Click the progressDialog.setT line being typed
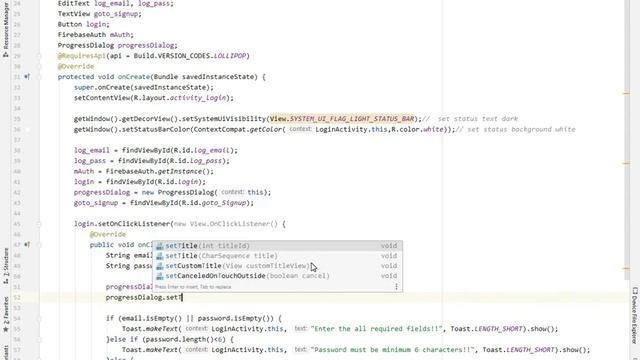640x360 pixels. (144, 298)
